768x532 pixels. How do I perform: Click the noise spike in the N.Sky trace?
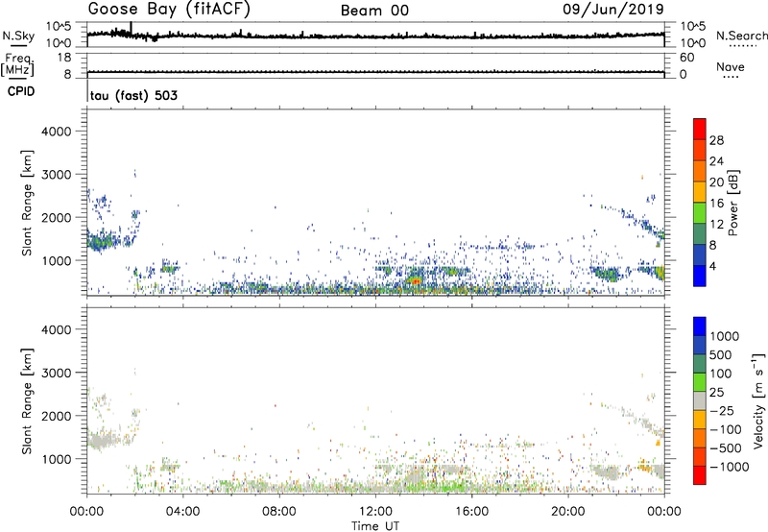pos(131,28)
